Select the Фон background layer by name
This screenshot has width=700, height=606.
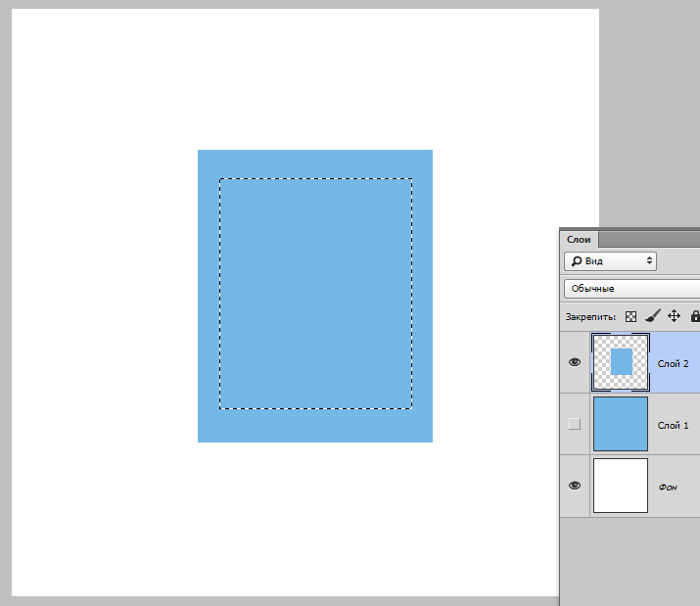(667, 487)
